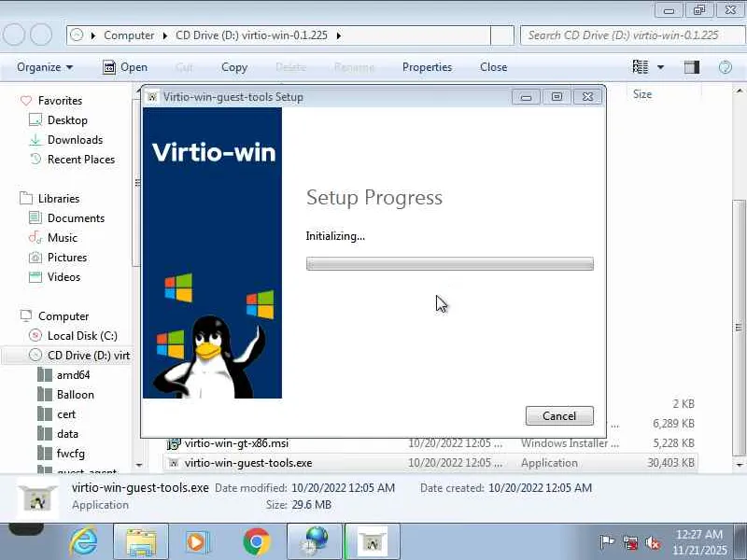Open Local Disk (C:)
The width and height of the screenshot is (747, 560).
(82, 336)
